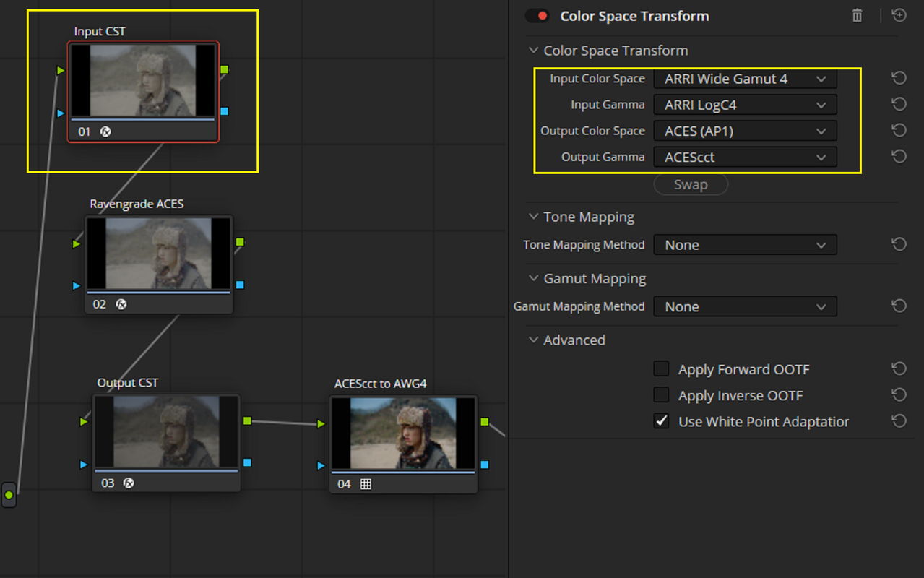Collapse the Color Space Transform section
Image resolution: width=924 pixels, height=578 pixels.
click(x=534, y=51)
